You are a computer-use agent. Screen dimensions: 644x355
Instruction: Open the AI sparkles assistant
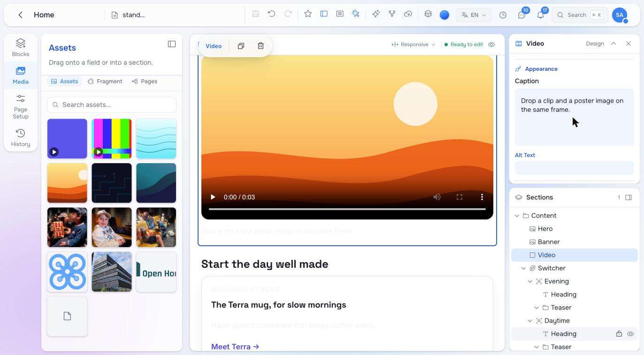tap(376, 14)
